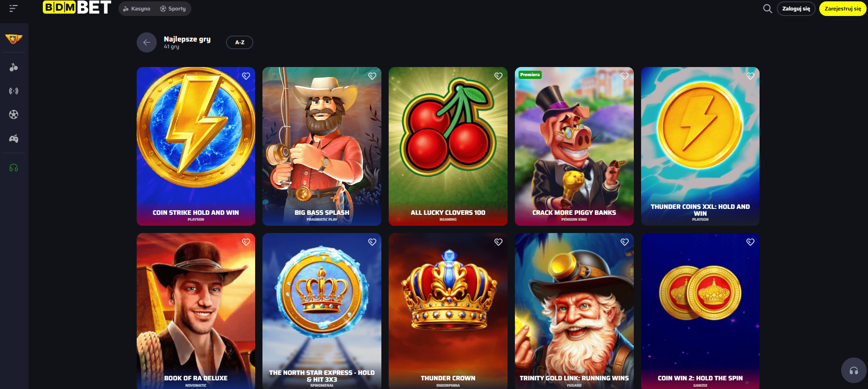Switch to the Sporty tab
The image size is (868, 389).
(x=173, y=9)
